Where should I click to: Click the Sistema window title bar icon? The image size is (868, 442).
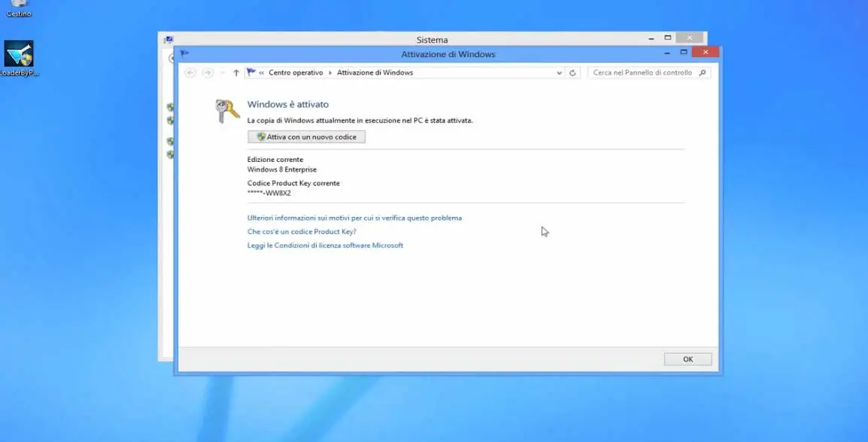[168, 40]
